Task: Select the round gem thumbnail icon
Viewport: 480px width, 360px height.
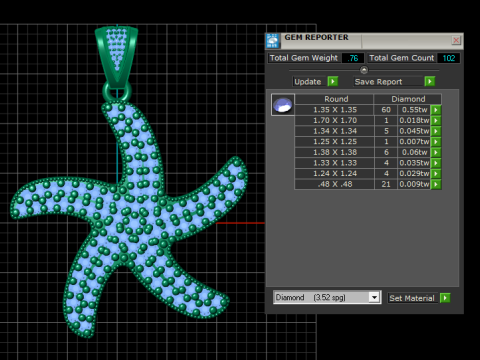Action: tap(283, 105)
